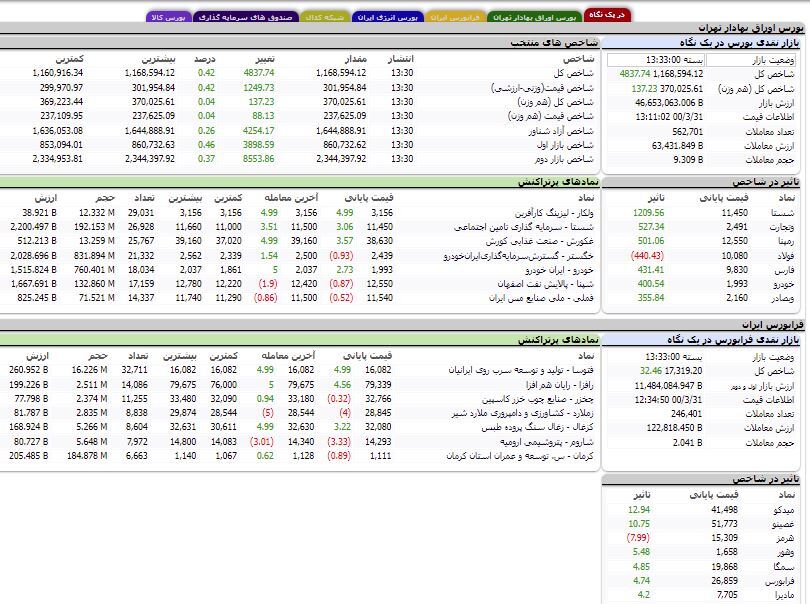Open 'خودرو - ایران خودرو' in top trades

coord(559,270)
